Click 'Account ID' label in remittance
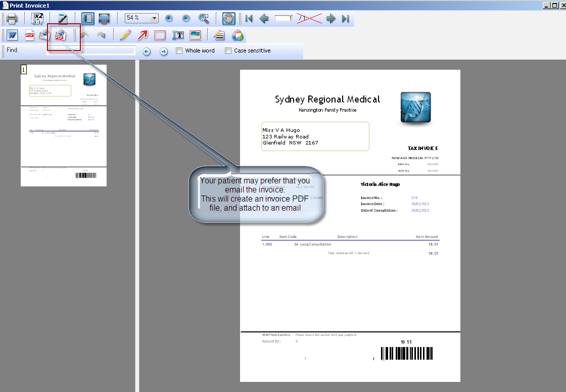The height and width of the screenshot is (392, 566). [271, 341]
